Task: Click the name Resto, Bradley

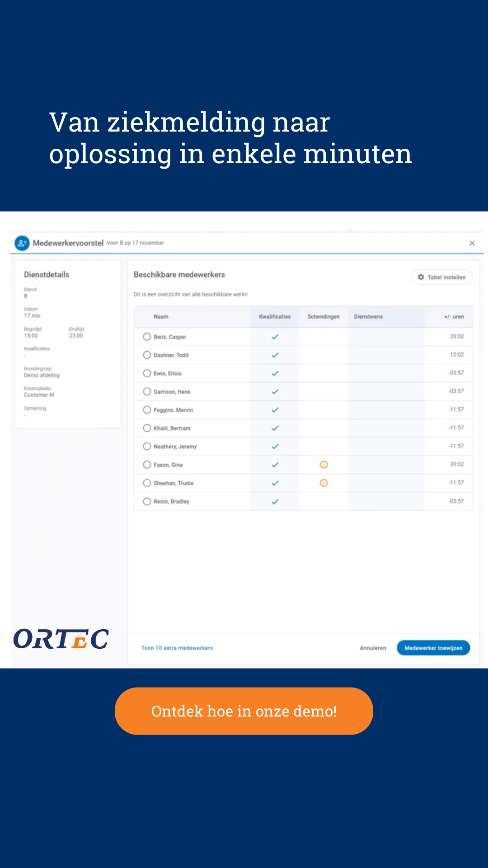Action: 171,501
